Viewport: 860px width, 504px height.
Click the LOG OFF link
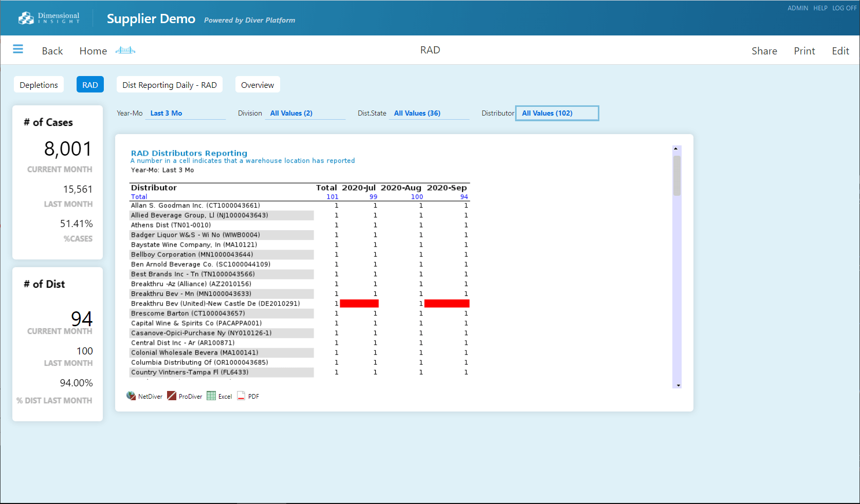pos(844,8)
